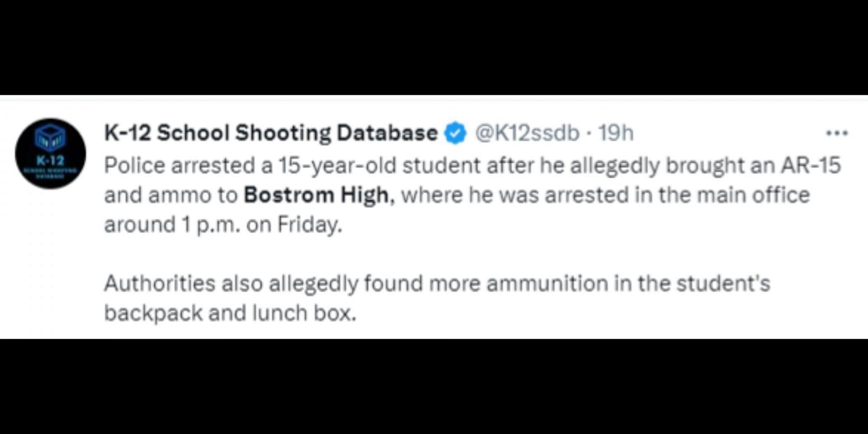Viewport: 868px width, 434px height.
Task: Click the blue verified checkmark badge
Action: (455, 133)
